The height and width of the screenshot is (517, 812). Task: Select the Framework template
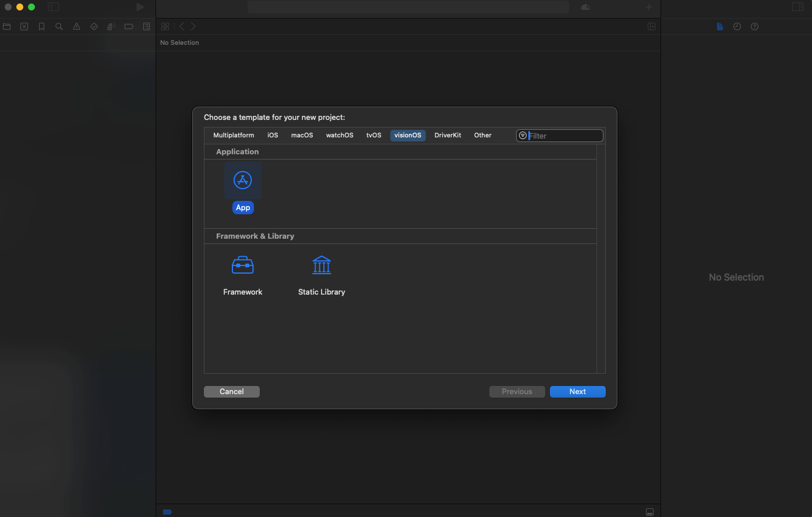click(x=243, y=277)
